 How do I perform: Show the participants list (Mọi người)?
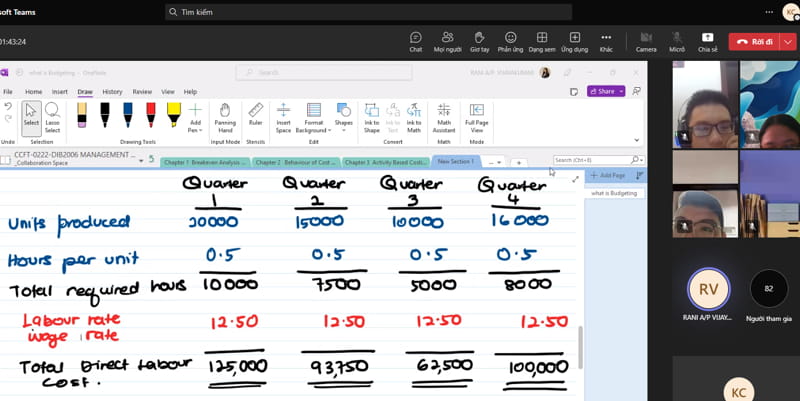click(x=447, y=40)
